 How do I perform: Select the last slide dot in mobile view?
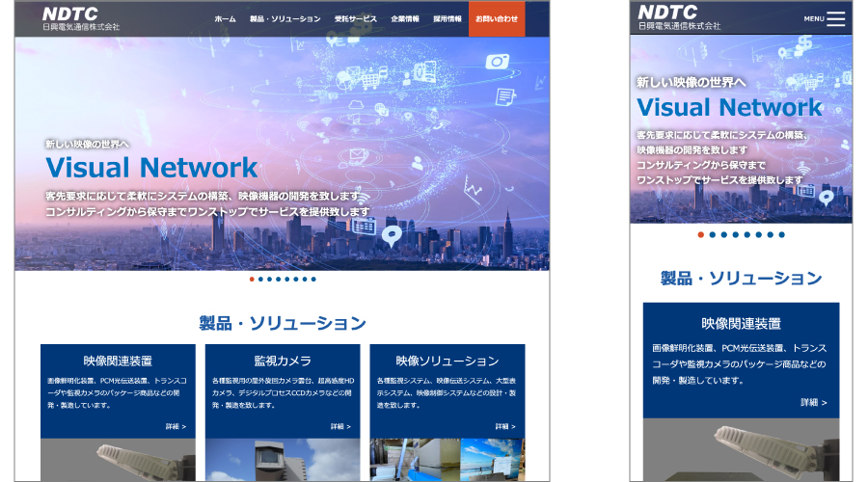tap(781, 234)
